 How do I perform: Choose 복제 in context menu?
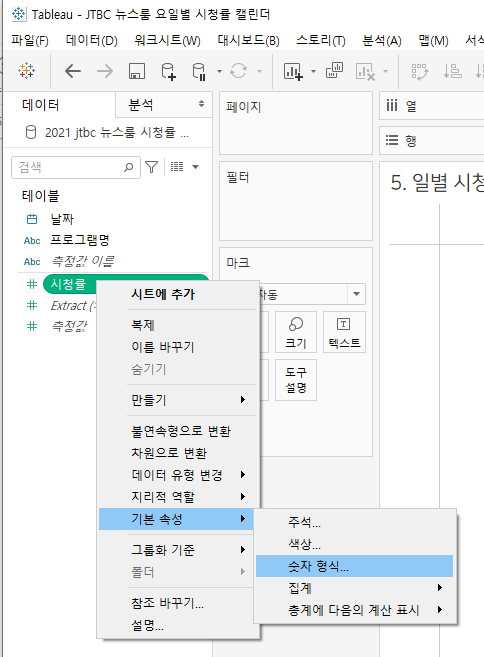click(177, 325)
